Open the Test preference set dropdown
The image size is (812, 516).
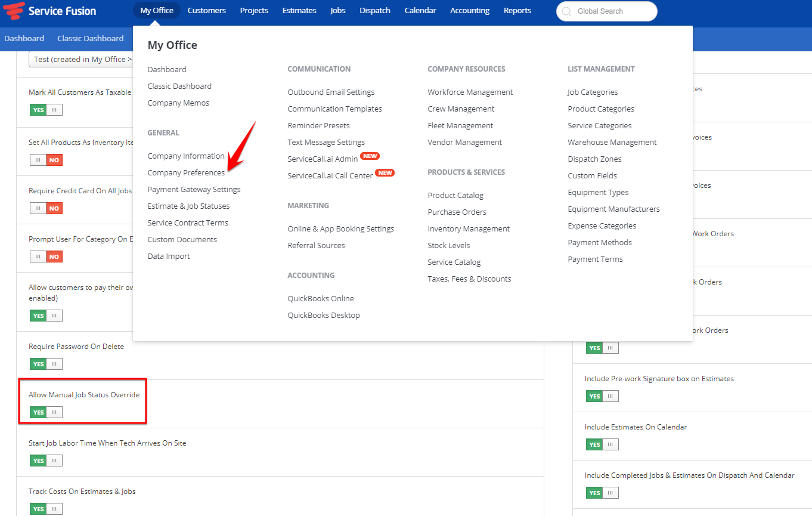80,59
